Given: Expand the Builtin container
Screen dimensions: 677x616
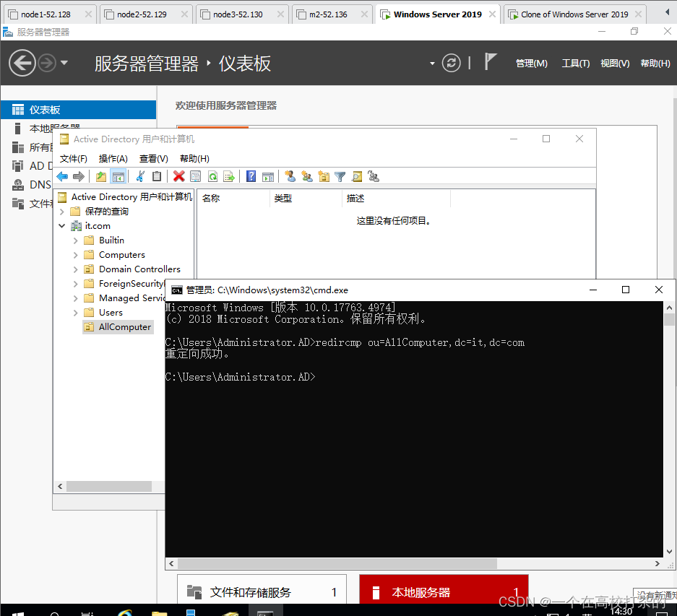Looking at the screenshot, I should point(76,240).
